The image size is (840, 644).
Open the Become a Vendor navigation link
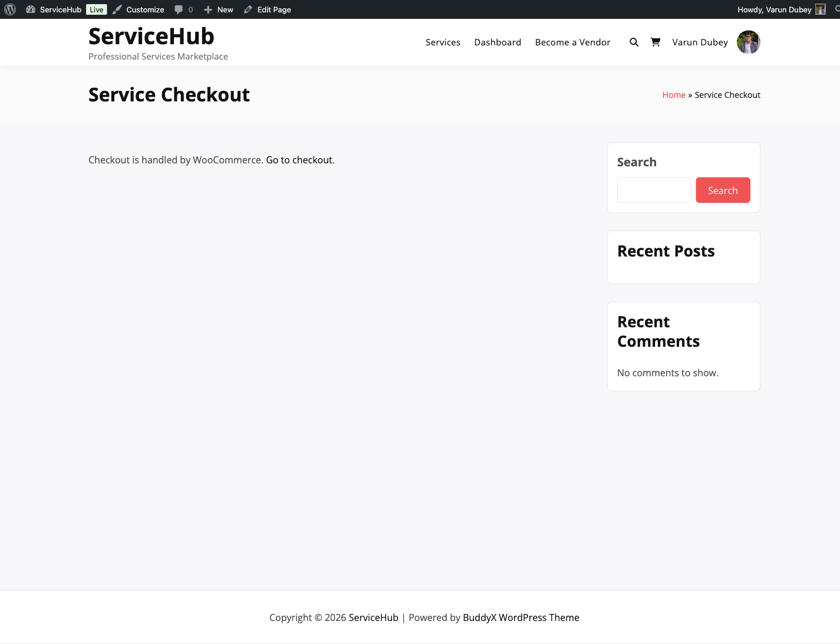(572, 42)
